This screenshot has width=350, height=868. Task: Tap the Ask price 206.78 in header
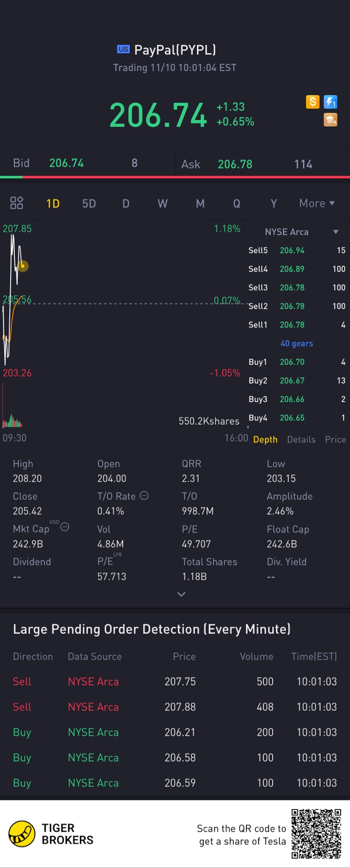[x=235, y=164]
